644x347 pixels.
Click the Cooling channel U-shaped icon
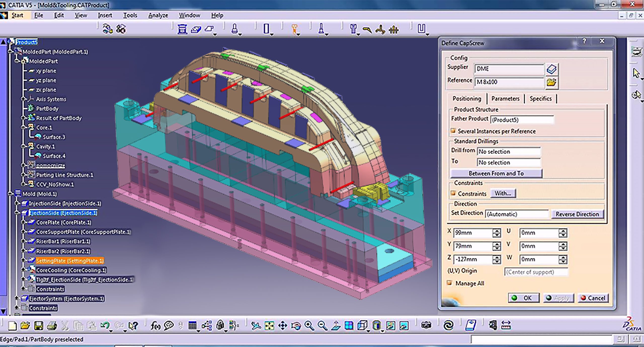pos(421,28)
